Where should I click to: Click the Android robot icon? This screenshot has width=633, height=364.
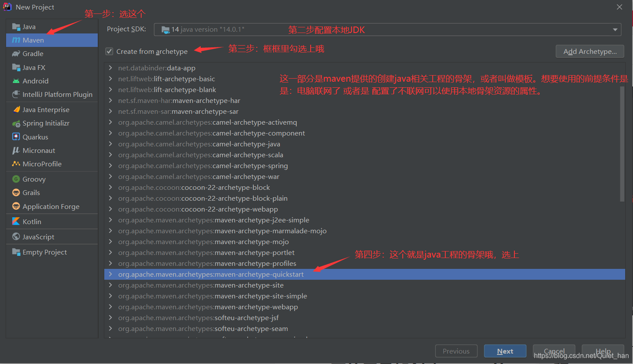[x=16, y=81]
